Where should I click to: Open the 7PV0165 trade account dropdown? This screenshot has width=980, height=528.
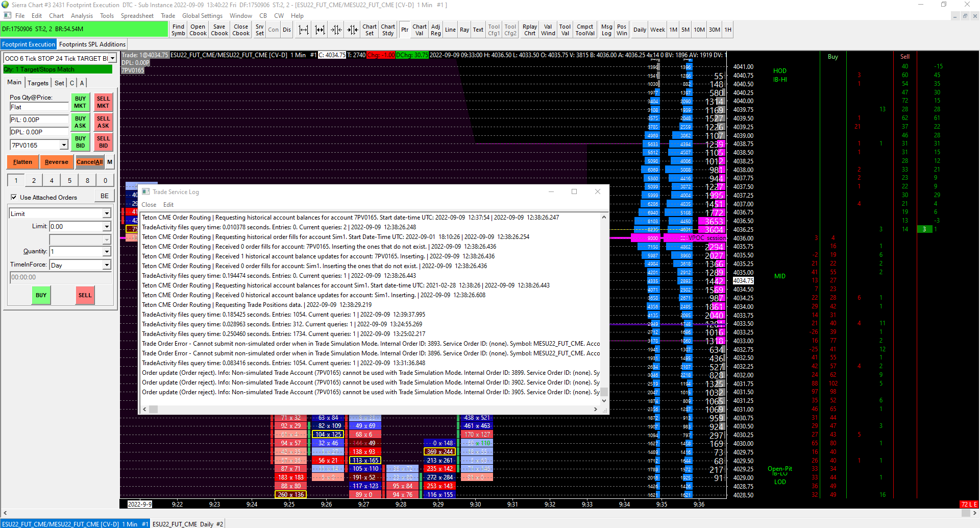click(x=64, y=146)
